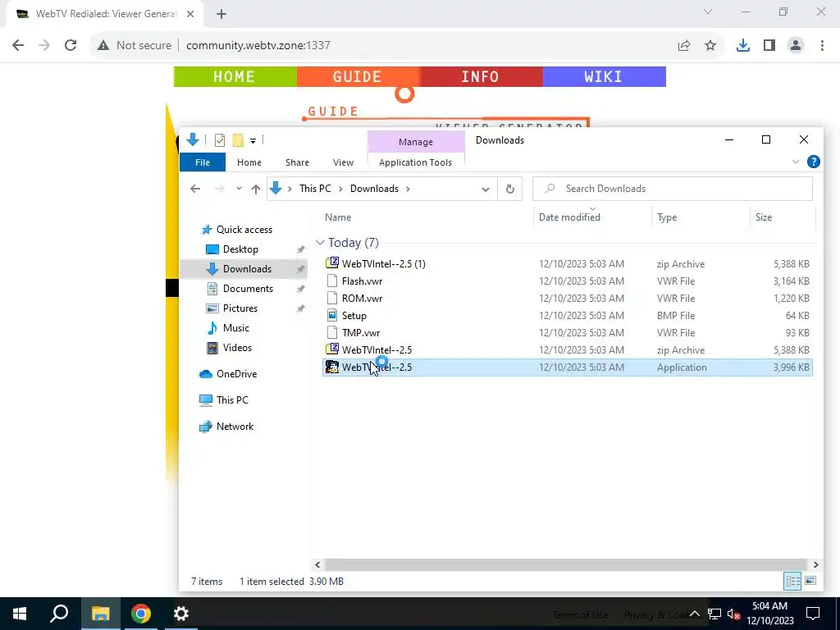
Task: Click the Chrome back arrow button
Action: (18, 46)
